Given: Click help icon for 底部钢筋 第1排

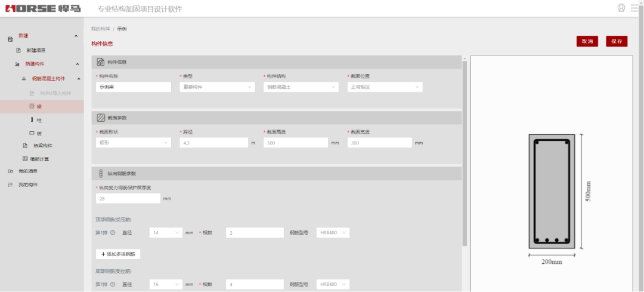Looking at the screenshot, I should pyautogui.click(x=113, y=285).
